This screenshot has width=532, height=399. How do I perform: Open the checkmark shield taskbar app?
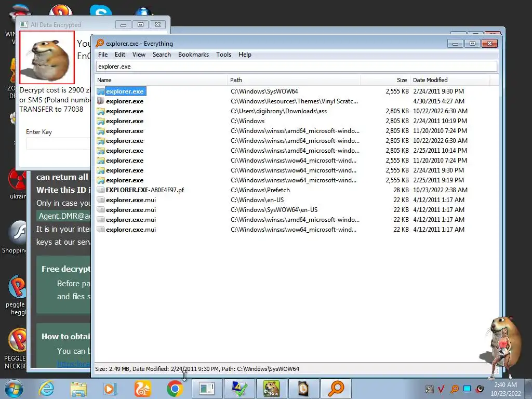tap(239, 389)
